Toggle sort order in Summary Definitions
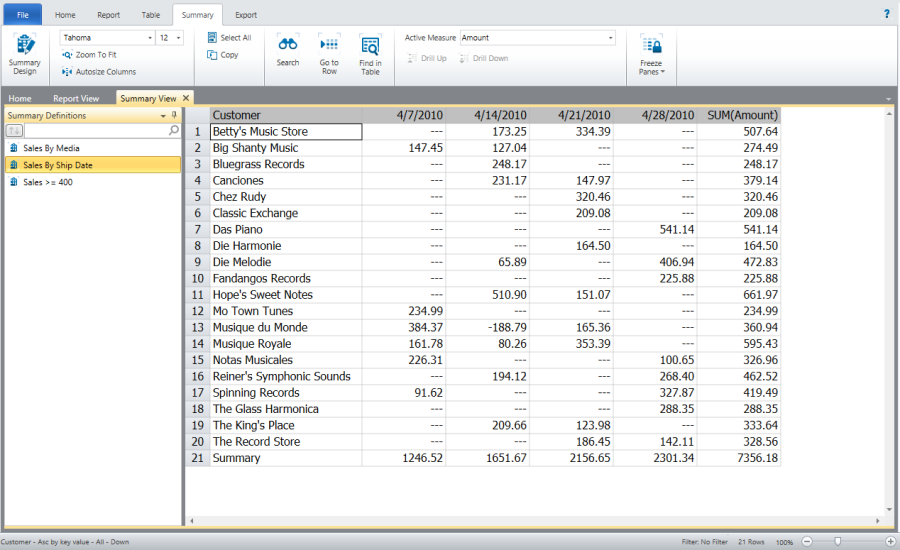Screen dimensions: 900x550 pyautogui.click(x=15, y=131)
